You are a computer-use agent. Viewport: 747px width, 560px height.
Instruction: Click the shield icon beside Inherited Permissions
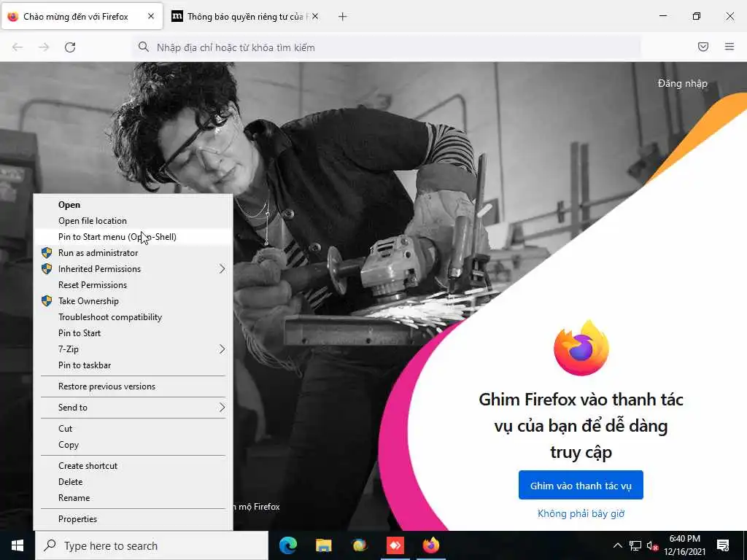(47, 269)
